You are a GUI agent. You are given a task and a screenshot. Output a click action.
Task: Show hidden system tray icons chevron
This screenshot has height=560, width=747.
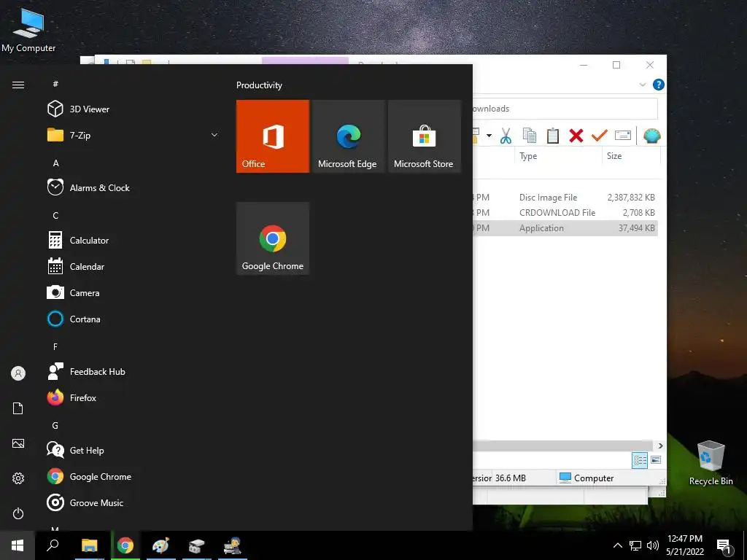pyautogui.click(x=617, y=545)
